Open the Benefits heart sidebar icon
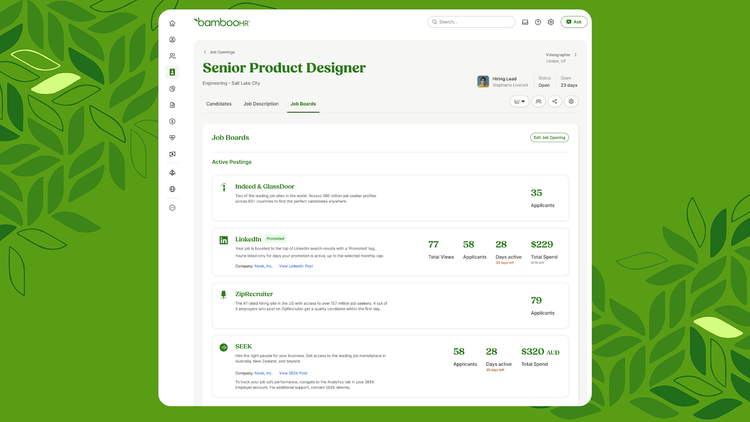Image resolution: width=750 pixels, height=422 pixels. 172,137
